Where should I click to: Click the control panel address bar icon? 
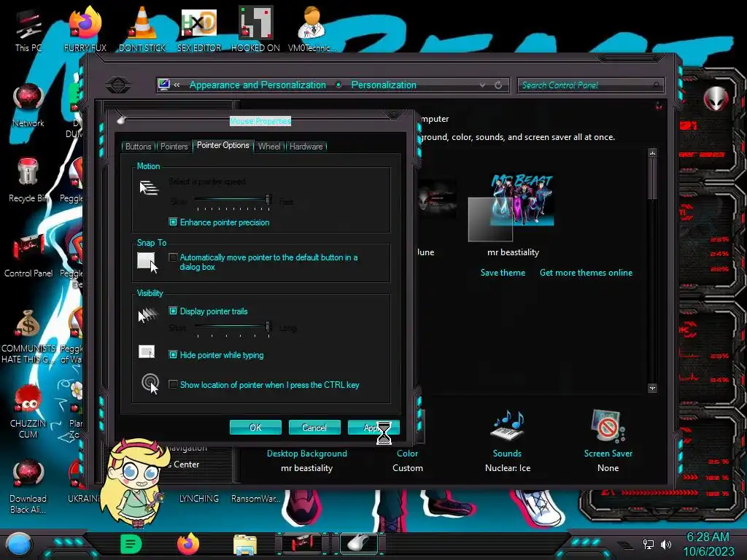tap(164, 85)
